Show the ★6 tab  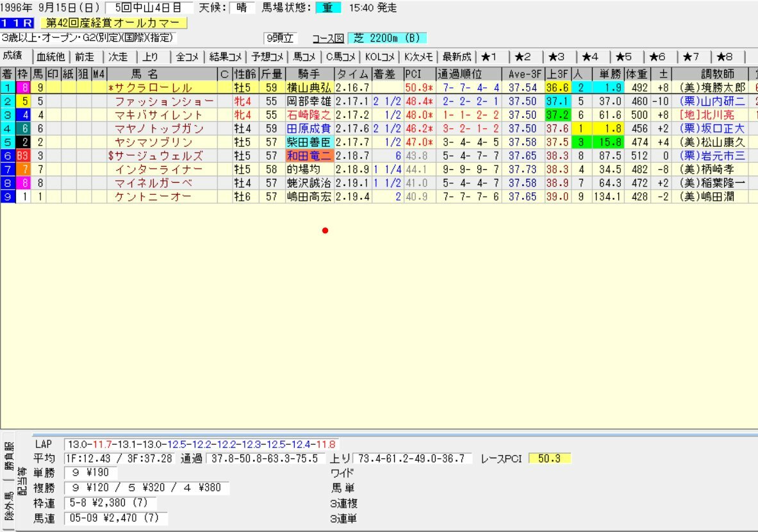tap(657, 57)
